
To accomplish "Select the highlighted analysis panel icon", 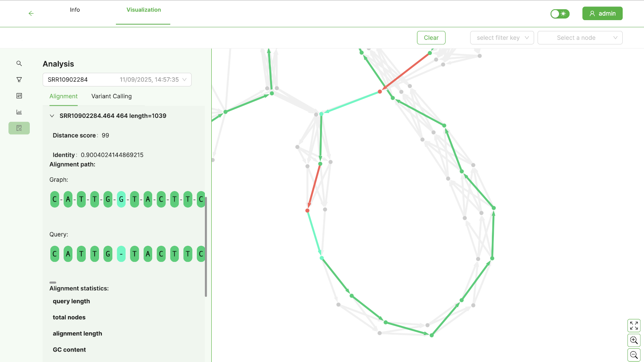I will [19, 128].
